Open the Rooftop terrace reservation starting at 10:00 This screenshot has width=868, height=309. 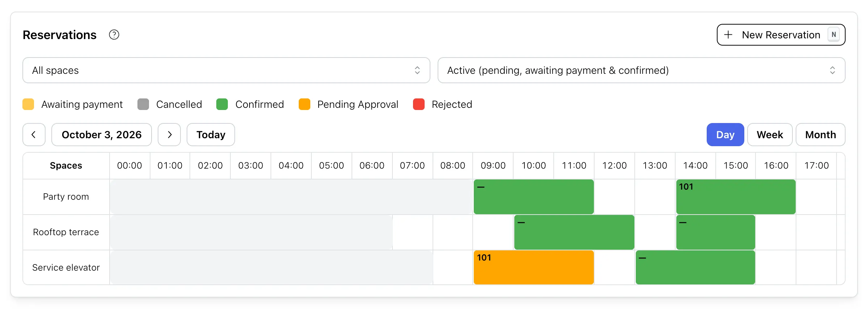coord(574,232)
